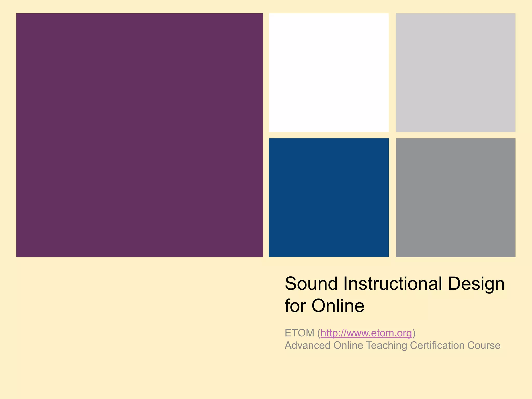Image resolution: width=532 pixels, height=399 pixels.
Task: Click the word 'Instructional' in title
Action: (393, 283)
